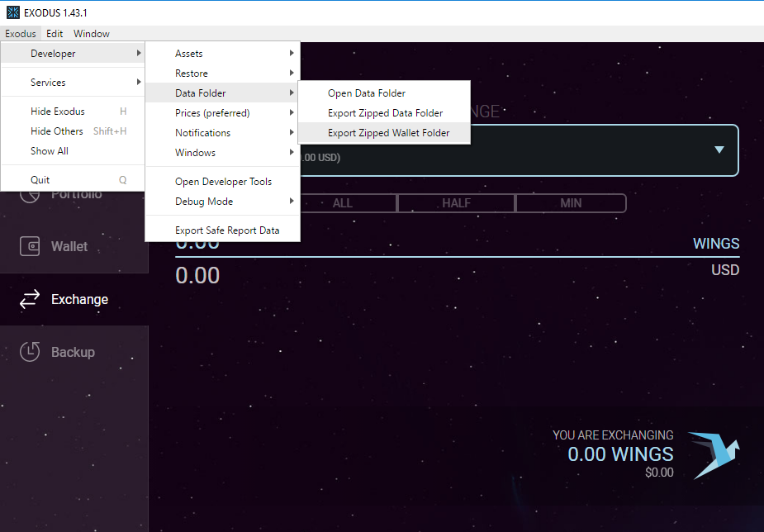Open the Edit menu
The width and height of the screenshot is (764, 532).
55,34
